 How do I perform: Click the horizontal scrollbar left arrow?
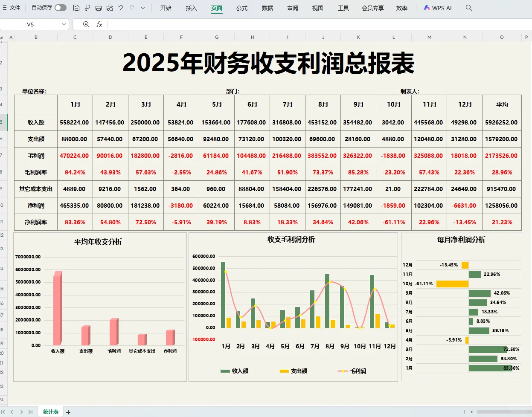click(471, 412)
